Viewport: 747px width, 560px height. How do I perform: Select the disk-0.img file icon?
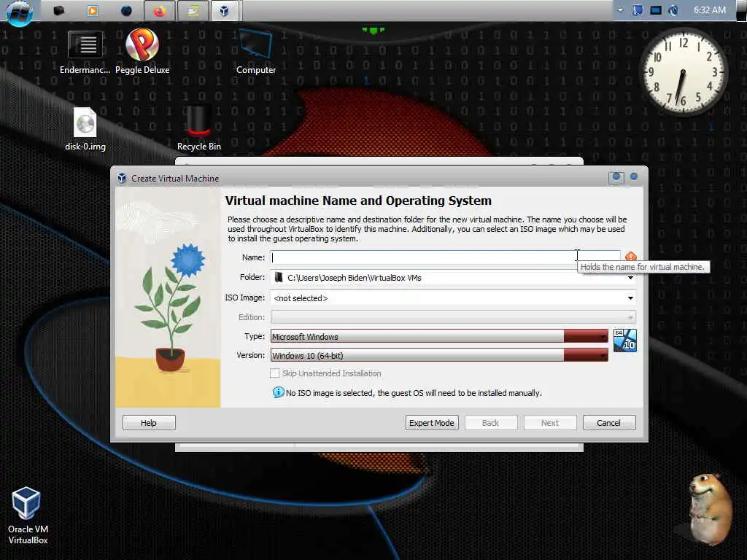coord(85,129)
